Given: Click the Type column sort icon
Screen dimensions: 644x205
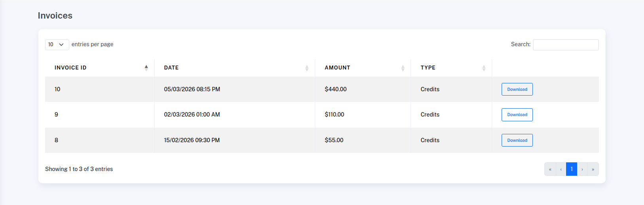Looking at the screenshot, I should [484, 68].
